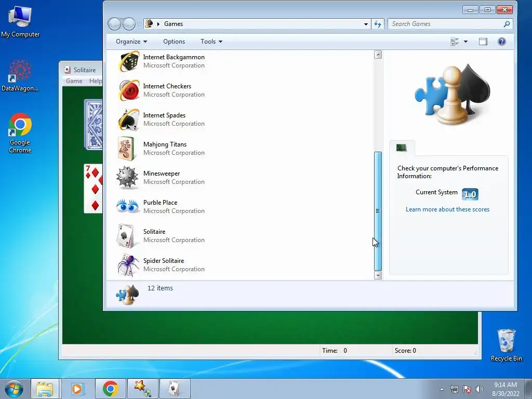
Task: Click the Internet Backgammon title text
Action: click(174, 57)
